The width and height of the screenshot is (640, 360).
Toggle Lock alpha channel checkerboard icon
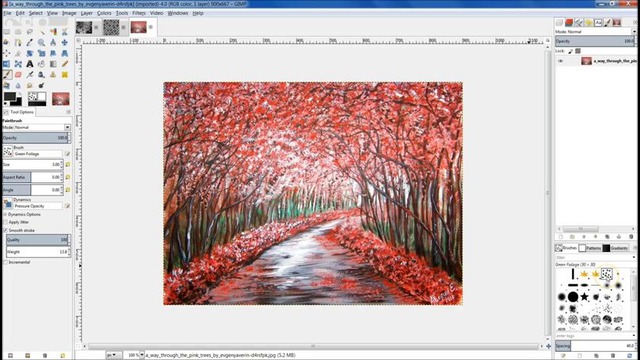pos(578,51)
